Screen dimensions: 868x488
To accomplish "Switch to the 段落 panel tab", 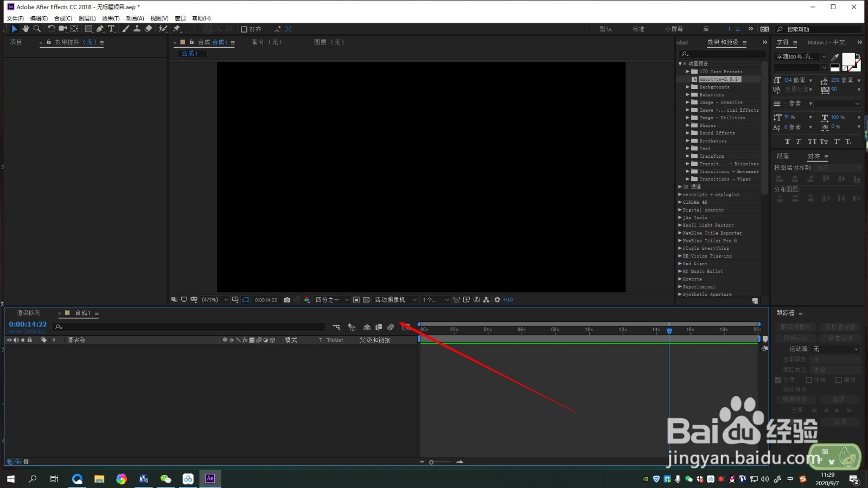I will tap(783, 156).
